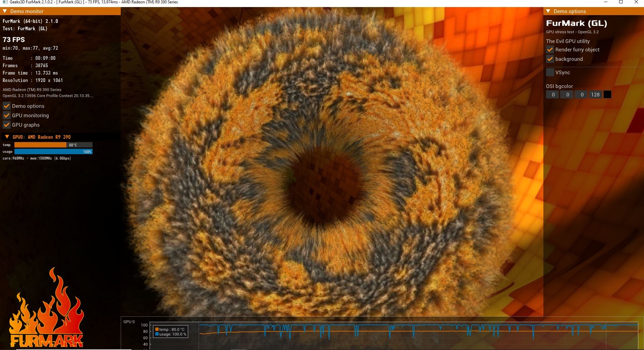The width and height of the screenshot is (644, 350).
Task: Open the black OSI bgcolor swatch
Action: [607, 95]
